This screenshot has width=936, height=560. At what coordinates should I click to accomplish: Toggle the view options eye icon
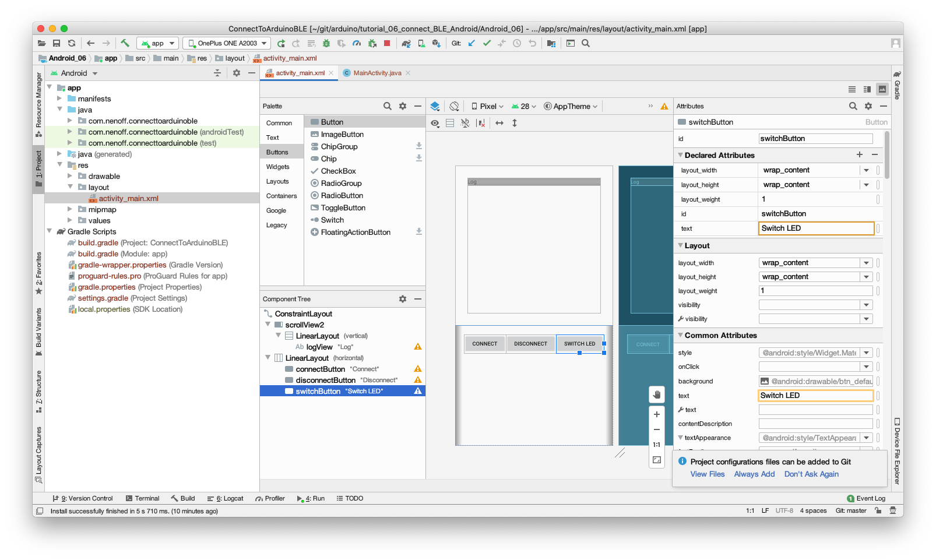pyautogui.click(x=435, y=123)
